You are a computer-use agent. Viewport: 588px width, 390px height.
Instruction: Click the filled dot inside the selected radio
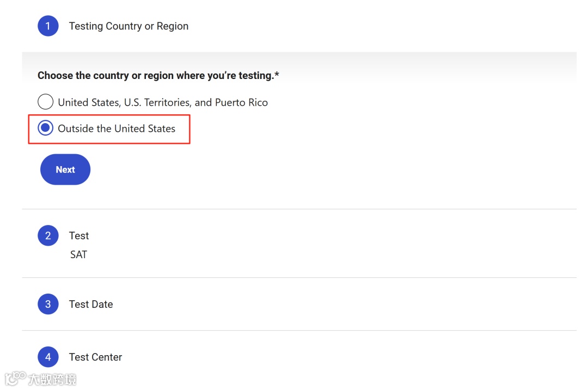click(45, 128)
